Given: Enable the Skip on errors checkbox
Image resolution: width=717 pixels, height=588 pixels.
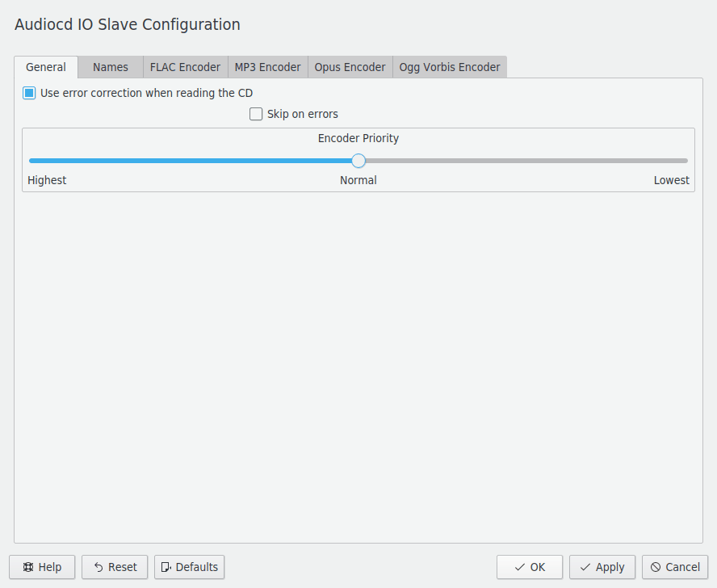Looking at the screenshot, I should (256, 114).
